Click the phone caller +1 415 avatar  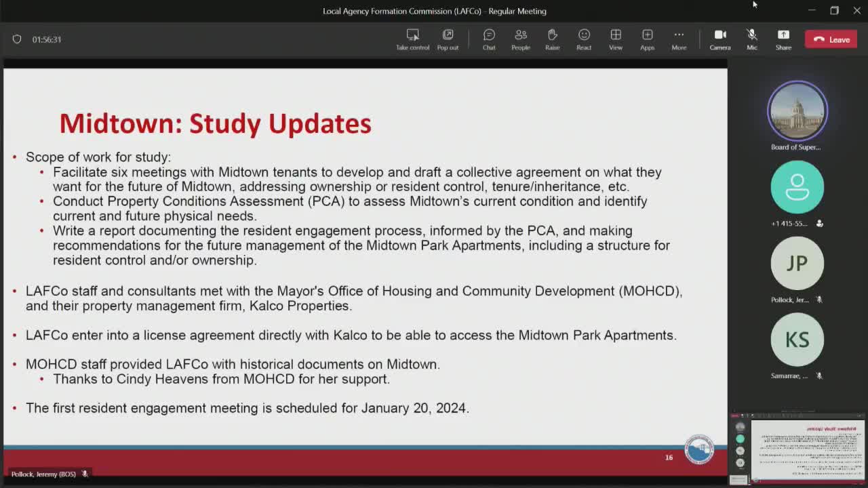coord(797,187)
